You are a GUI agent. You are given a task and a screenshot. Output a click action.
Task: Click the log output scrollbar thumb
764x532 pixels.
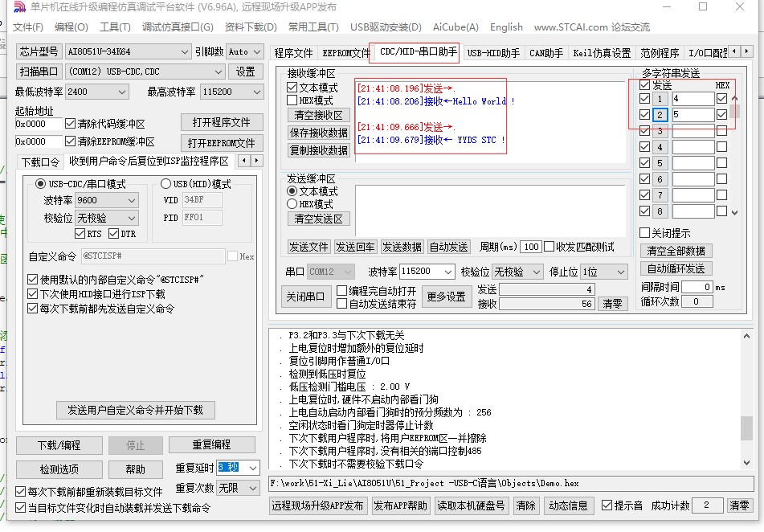coord(746,428)
